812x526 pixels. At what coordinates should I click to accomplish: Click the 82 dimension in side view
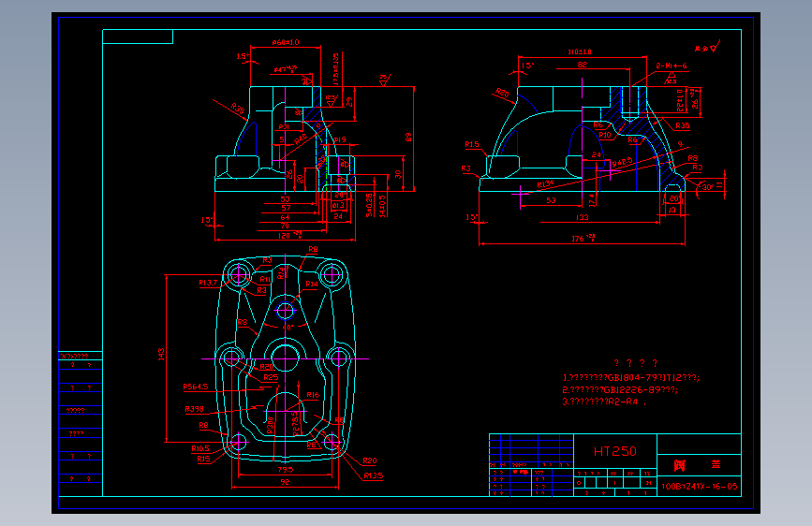582,65
